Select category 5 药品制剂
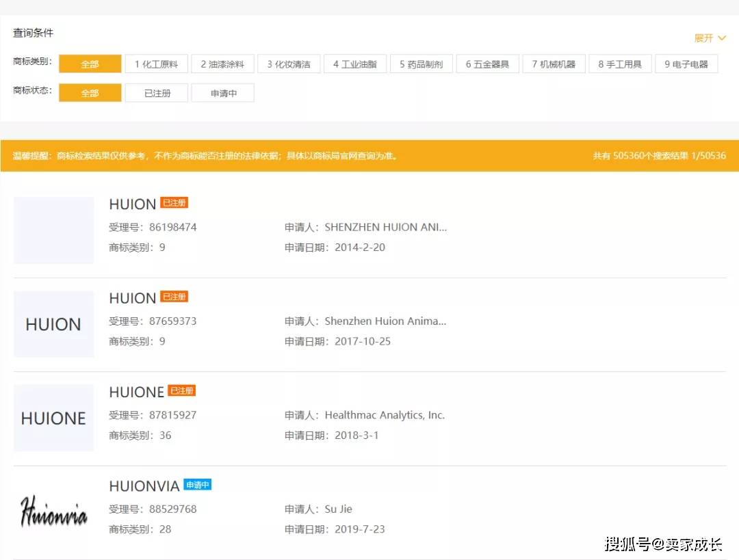This screenshot has width=739, height=560. pyautogui.click(x=421, y=64)
